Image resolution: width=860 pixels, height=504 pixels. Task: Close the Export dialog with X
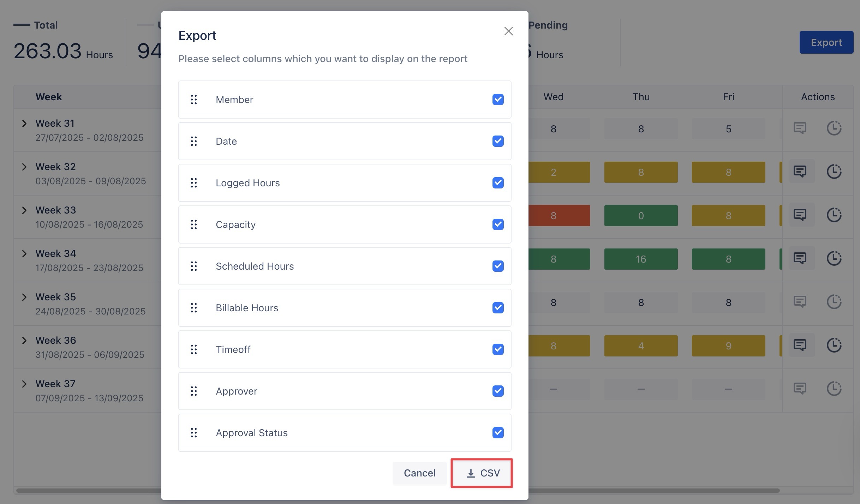pos(508,31)
